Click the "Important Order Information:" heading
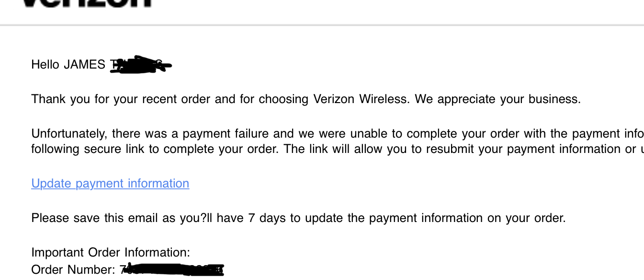 (111, 253)
